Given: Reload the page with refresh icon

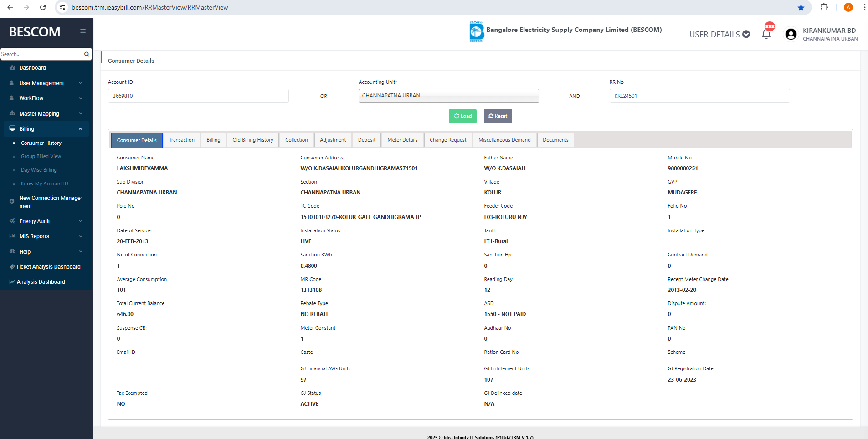Looking at the screenshot, I should tap(43, 7).
